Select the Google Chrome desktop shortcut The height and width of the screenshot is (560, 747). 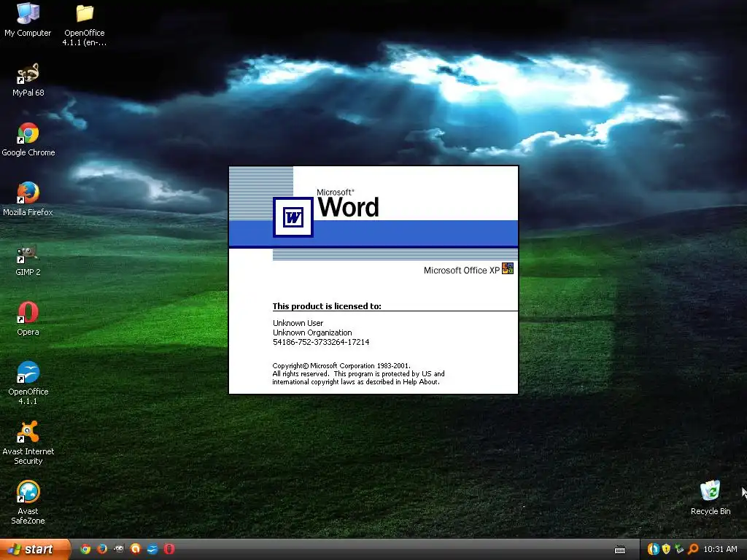coord(28,139)
